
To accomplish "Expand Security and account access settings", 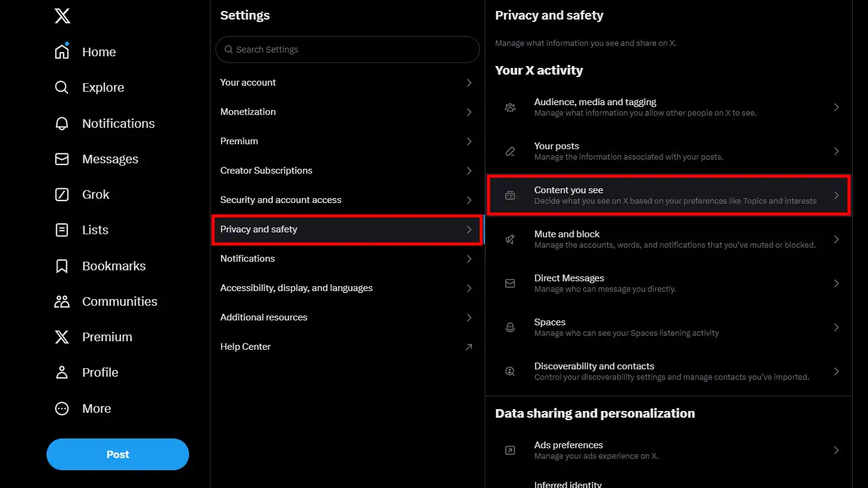I will coord(346,200).
